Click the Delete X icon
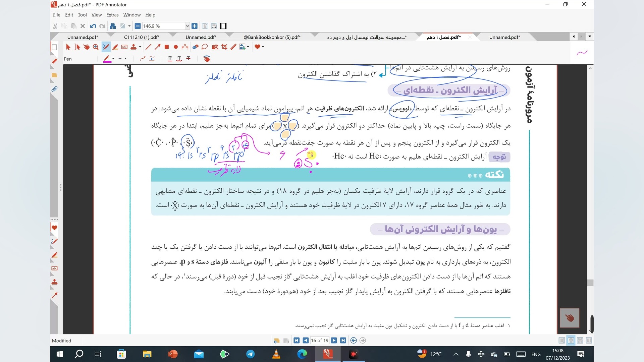Image resolution: width=644 pixels, height=362 pixels. pos(83,26)
